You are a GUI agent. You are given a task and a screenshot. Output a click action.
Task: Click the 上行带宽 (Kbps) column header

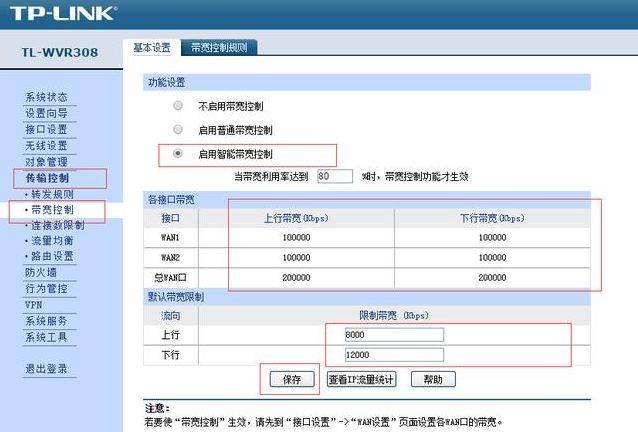(296, 218)
